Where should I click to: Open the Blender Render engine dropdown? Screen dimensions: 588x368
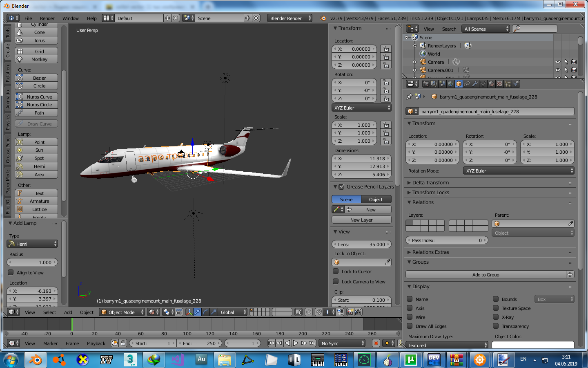click(x=290, y=18)
